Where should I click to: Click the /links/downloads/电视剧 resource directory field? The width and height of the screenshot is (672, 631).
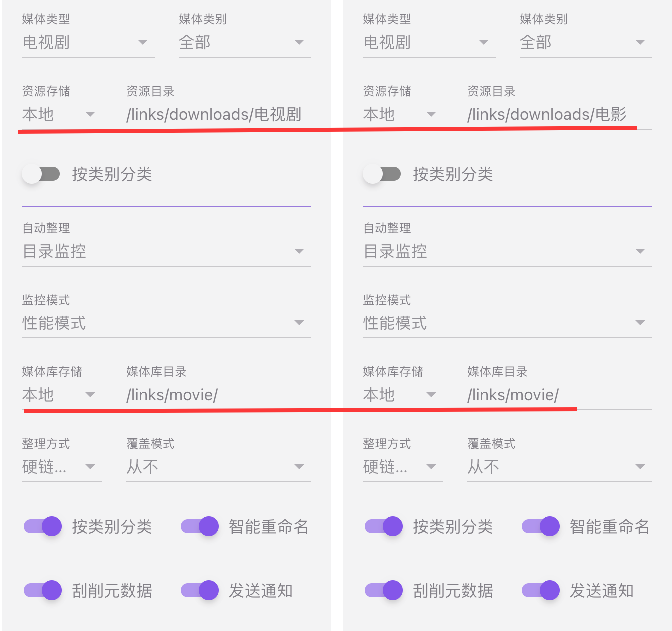coord(218,115)
